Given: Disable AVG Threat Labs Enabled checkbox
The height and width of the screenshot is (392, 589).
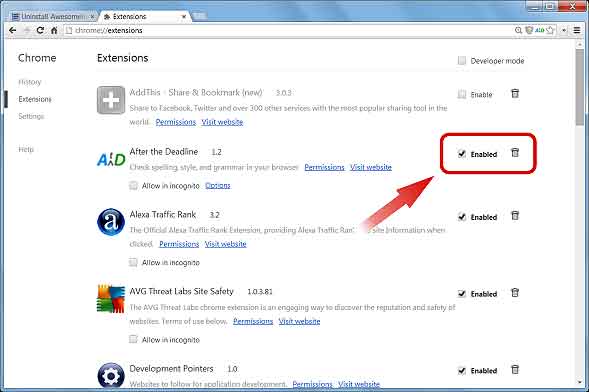Looking at the screenshot, I should (x=462, y=294).
